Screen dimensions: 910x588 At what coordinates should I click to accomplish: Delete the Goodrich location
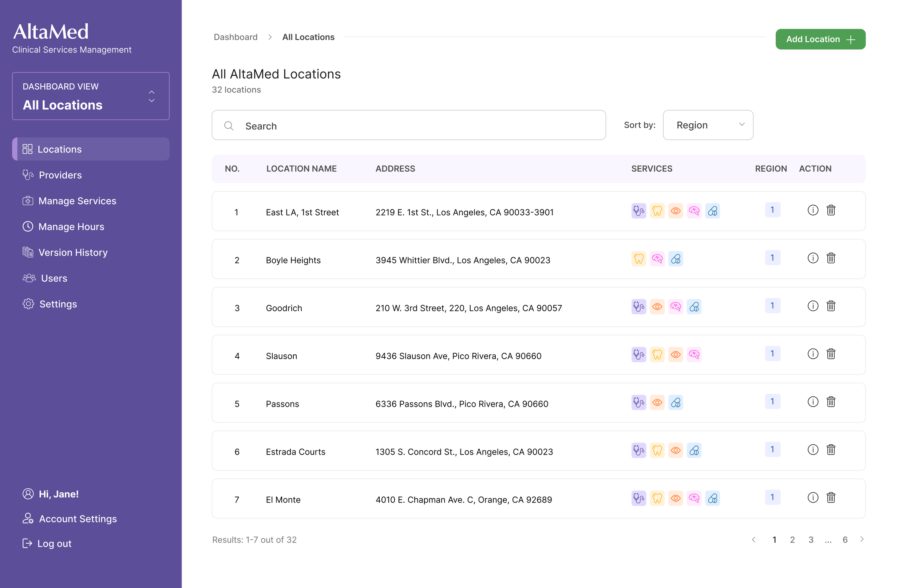click(831, 306)
